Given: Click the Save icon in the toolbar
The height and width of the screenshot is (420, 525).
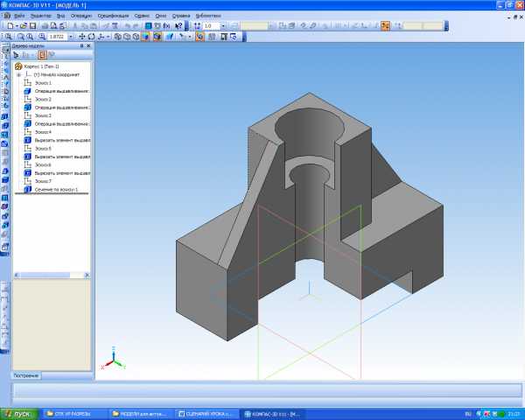Looking at the screenshot, I should tap(31, 26).
